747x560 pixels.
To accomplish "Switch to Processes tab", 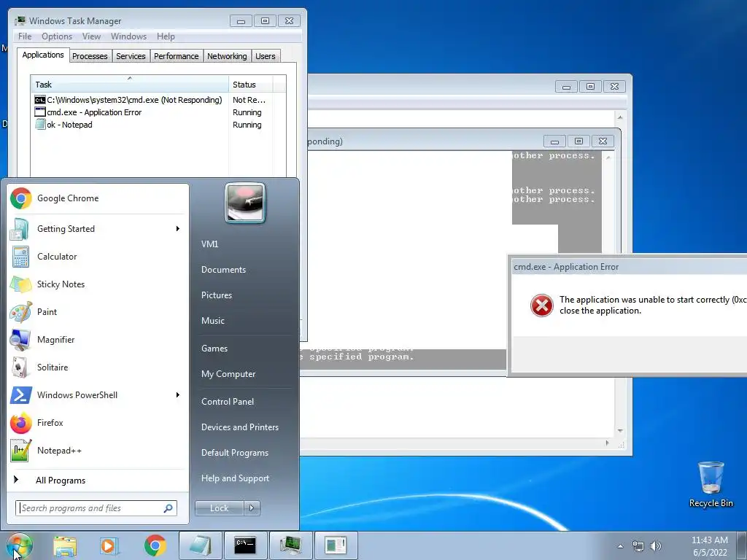I will 90,56.
